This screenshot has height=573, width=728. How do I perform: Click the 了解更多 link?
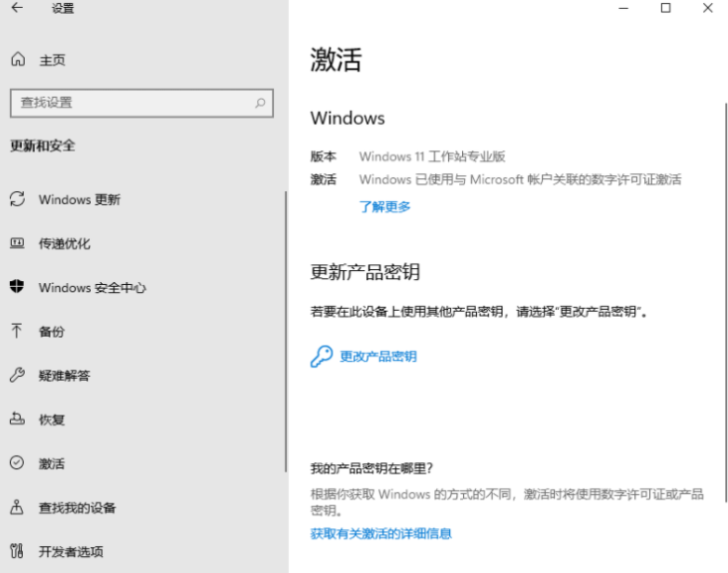(x=384, y=207)
